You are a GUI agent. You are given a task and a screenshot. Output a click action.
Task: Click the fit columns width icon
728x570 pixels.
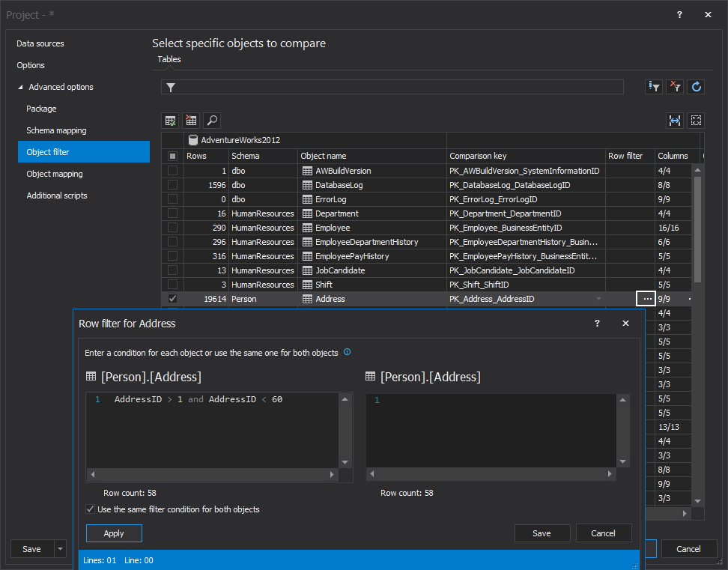point(675,121)
